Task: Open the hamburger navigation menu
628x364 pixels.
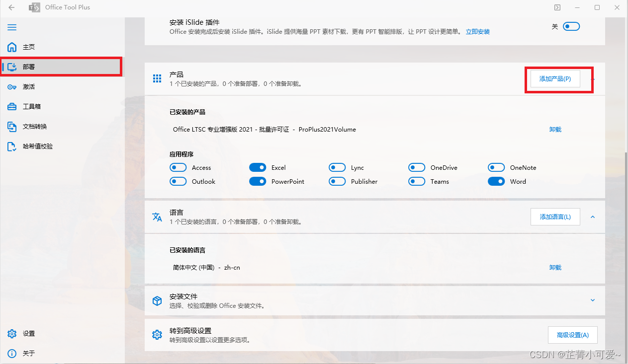Action: pyautogui.click(x=12, y=27)
